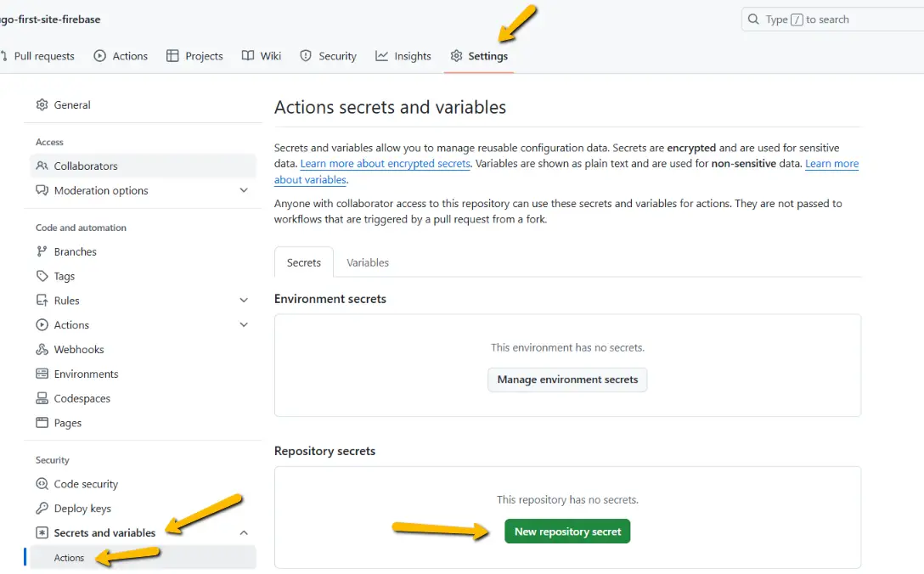The image size is (924, 574).
Task: Expand the Rules sidebar section
Action: tap(244, 300)
